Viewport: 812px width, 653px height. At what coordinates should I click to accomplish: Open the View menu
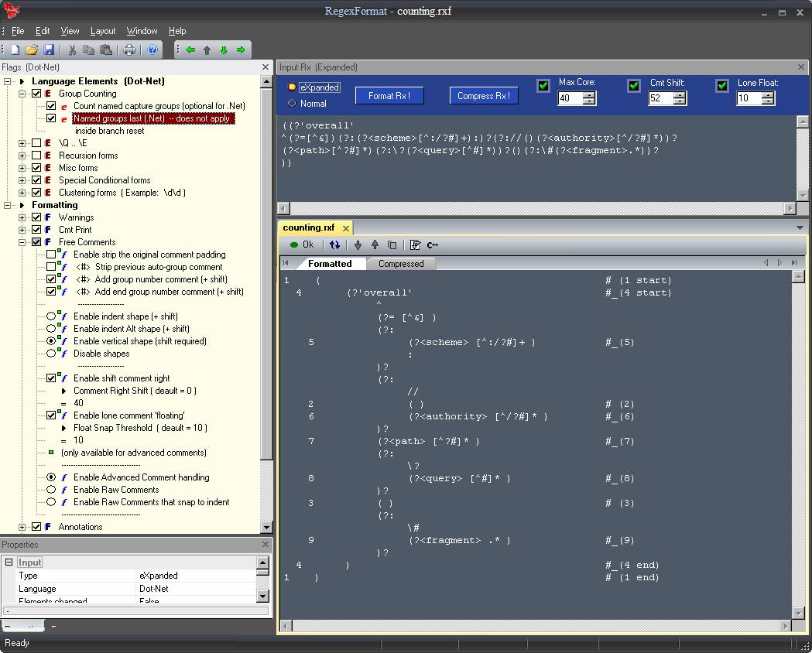point(70,31)
